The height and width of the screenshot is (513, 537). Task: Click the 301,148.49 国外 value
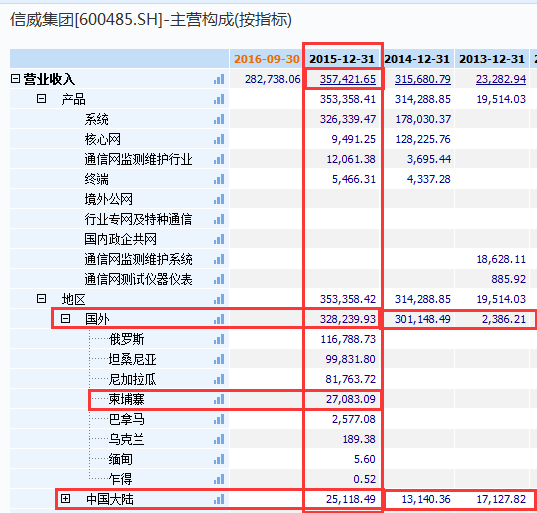pyautogui.click(x=423, y=319)
